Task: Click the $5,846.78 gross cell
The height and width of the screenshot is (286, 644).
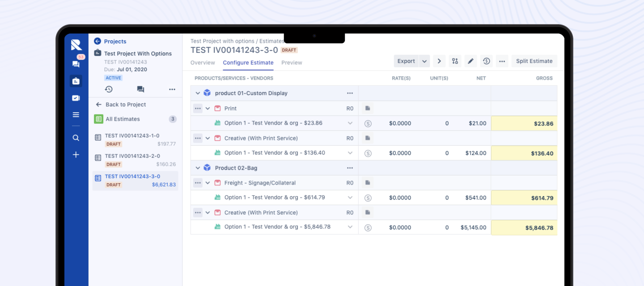Action: 524,227
